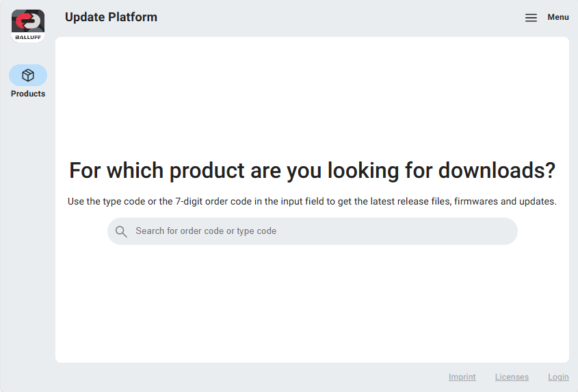The image size is (578, 392).
Task: Click the BALLUFF wordmark under the logo
Action: (28, 37)
